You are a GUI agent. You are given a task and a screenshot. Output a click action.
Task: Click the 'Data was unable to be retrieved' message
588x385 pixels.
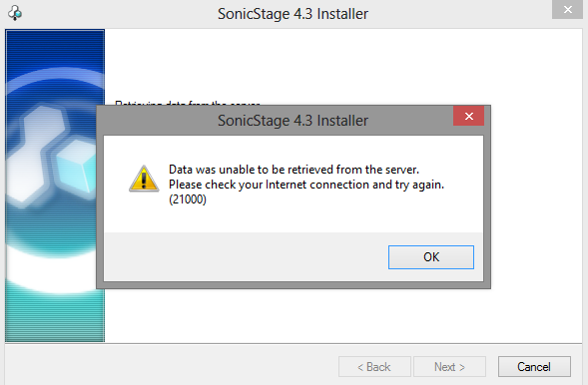pyautogui.click(x=294, y=170)
